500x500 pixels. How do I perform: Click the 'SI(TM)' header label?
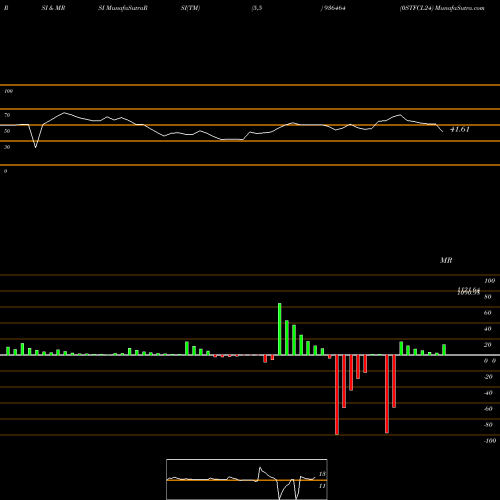190,8
